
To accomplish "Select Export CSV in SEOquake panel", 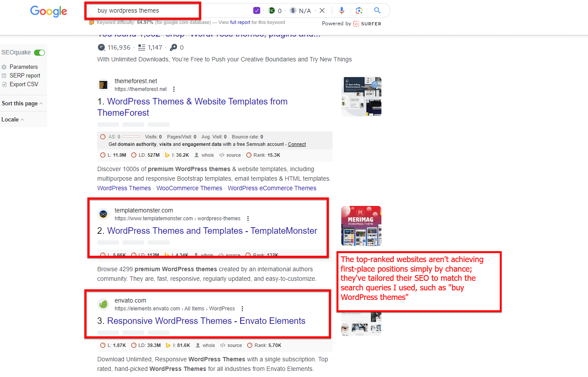I will pyautogui.click(x=24, y=84).
